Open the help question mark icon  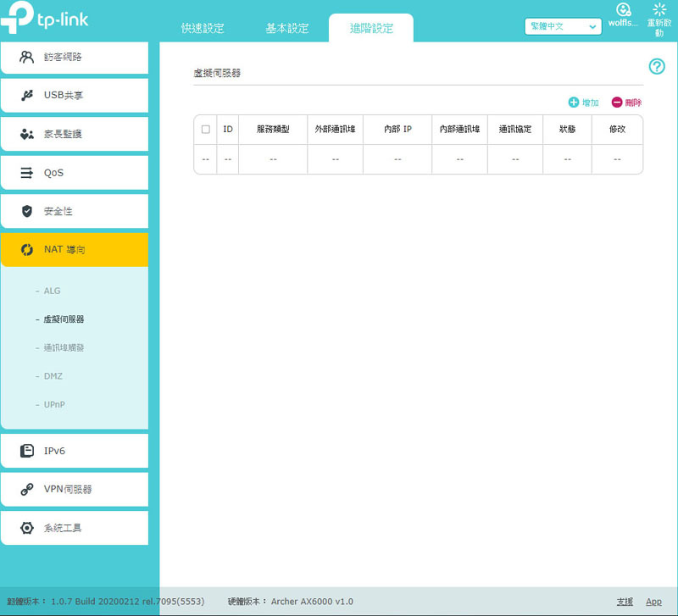pos(657,67)
